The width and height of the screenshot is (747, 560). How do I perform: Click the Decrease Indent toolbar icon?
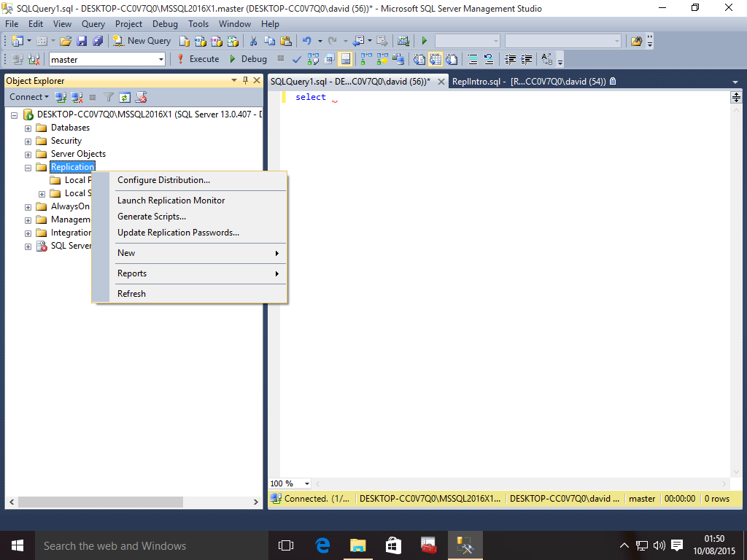(x=510, y=59)
